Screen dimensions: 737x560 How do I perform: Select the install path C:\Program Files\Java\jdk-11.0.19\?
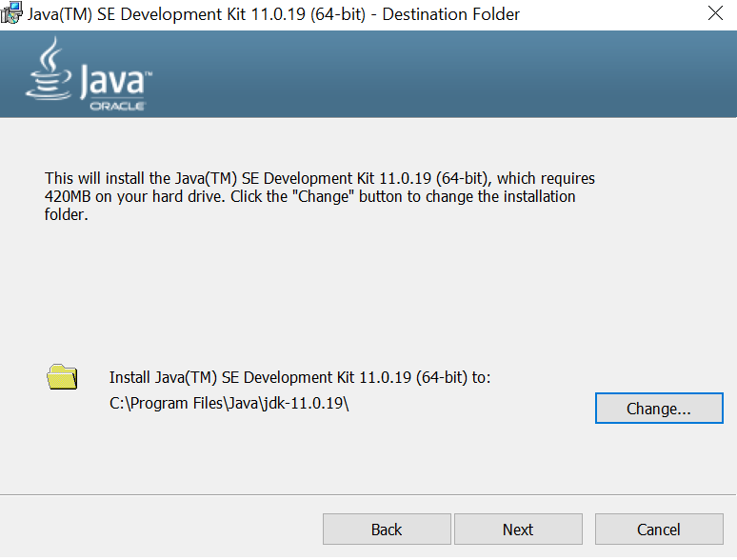click(229, 403)
